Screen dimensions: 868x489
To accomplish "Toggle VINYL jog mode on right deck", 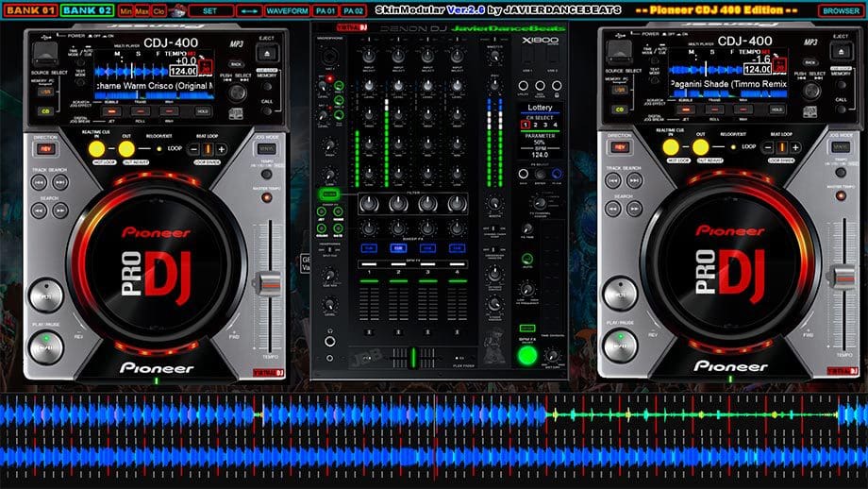I will pyautogui.click(x=841, y=147).
